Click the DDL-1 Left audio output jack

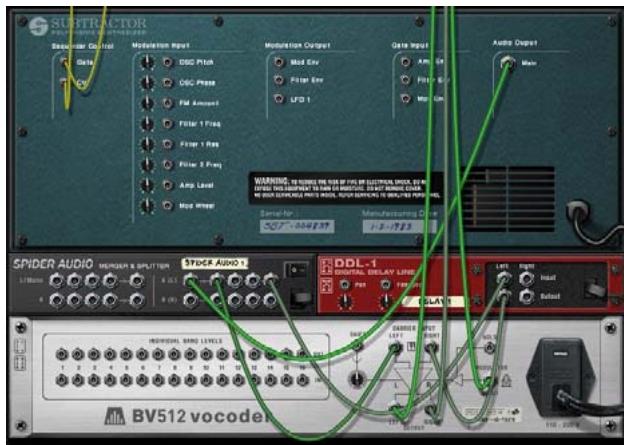[503, 296]
